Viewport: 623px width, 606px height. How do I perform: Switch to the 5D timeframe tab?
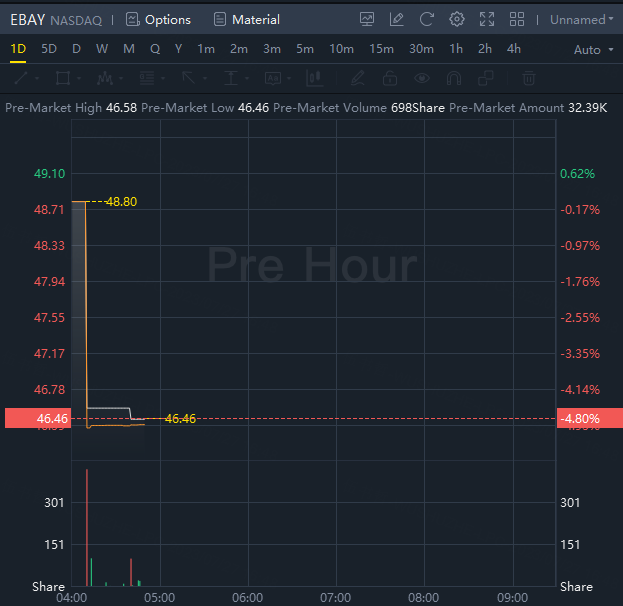pyautogui.click(x=49, y=48)
